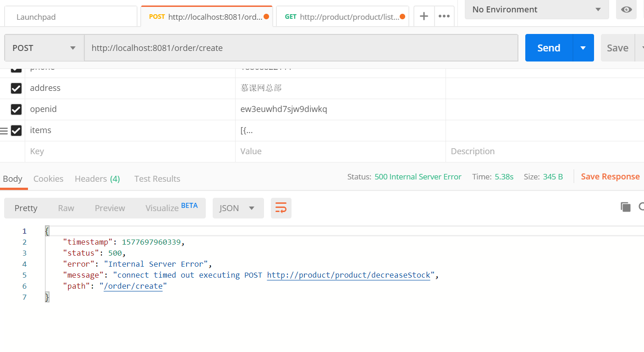644x352 pixels.
Task: Select the Raw view mode
Action: (66, 208)
